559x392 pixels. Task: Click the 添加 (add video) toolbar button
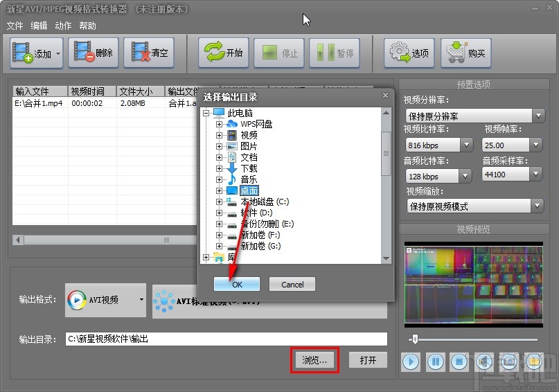tap(32, 53)
